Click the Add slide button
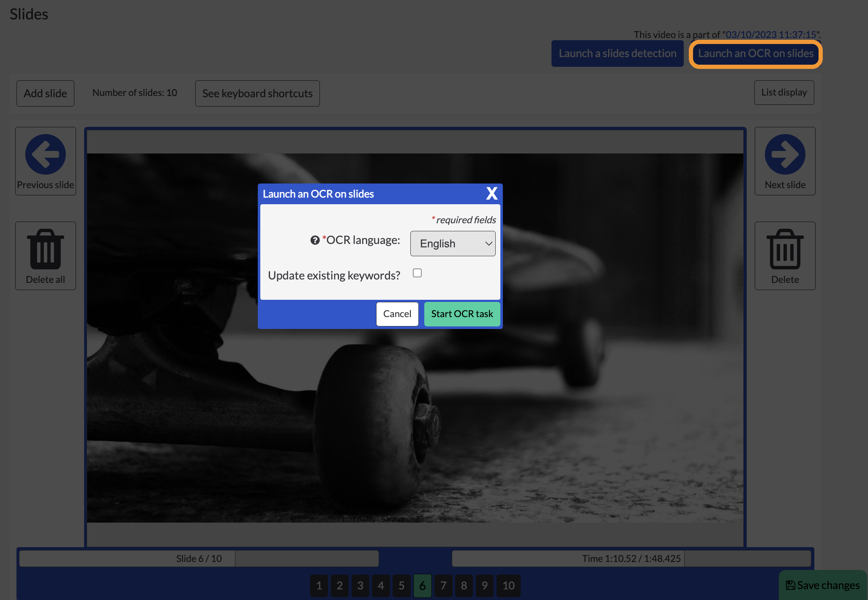This screenshot has width=868, height=600. (45, 93)
